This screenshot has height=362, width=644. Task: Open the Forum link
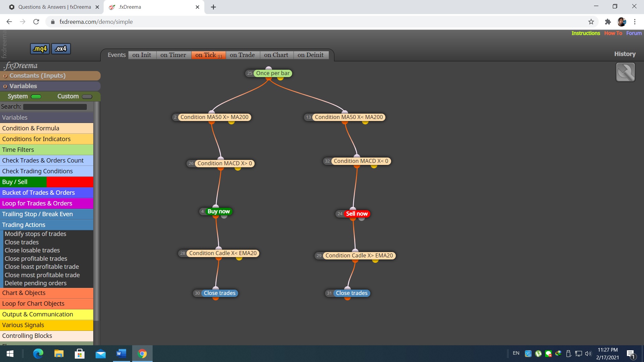pos(634,33)
